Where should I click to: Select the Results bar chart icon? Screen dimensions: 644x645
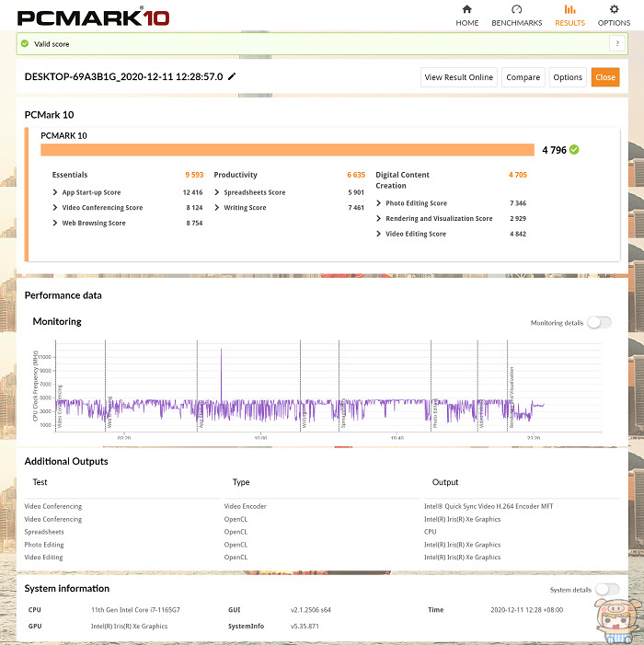tap(569, 9)
